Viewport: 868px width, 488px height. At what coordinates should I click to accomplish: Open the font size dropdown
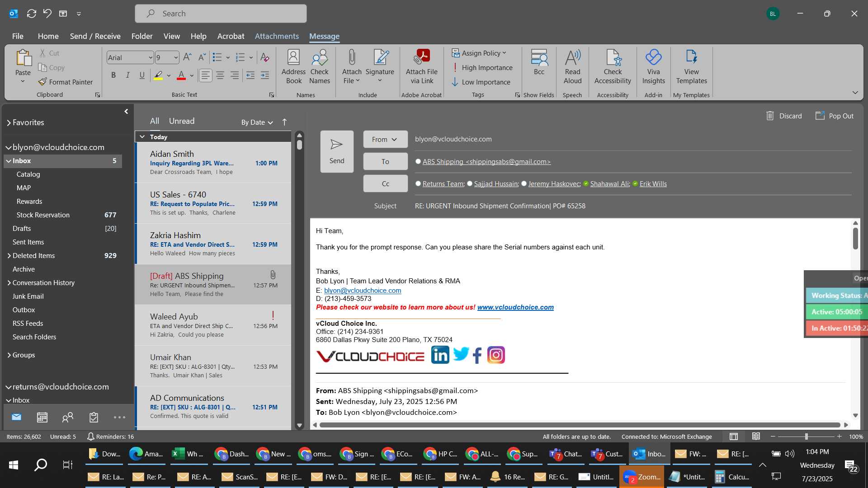(175, 57)
